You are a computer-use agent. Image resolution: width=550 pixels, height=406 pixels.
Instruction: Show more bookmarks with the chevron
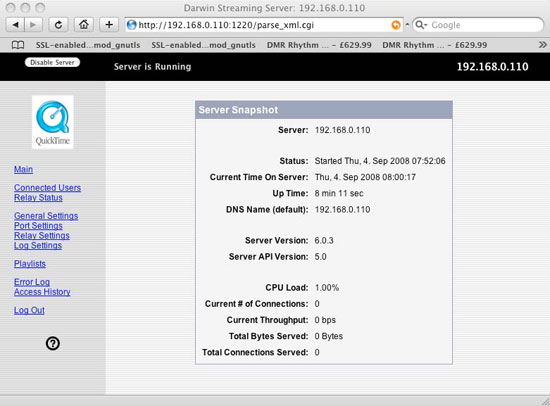pyautogui.click(x=542, y=45)
